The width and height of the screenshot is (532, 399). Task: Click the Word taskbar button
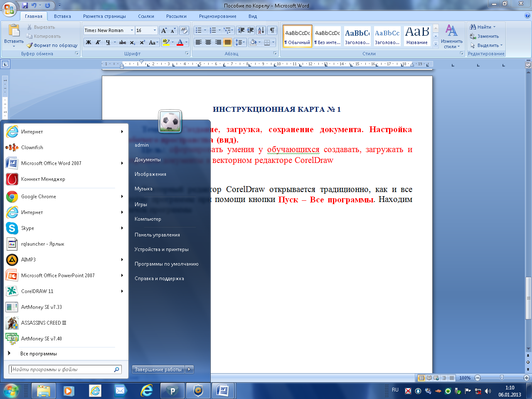pos(223,391)
